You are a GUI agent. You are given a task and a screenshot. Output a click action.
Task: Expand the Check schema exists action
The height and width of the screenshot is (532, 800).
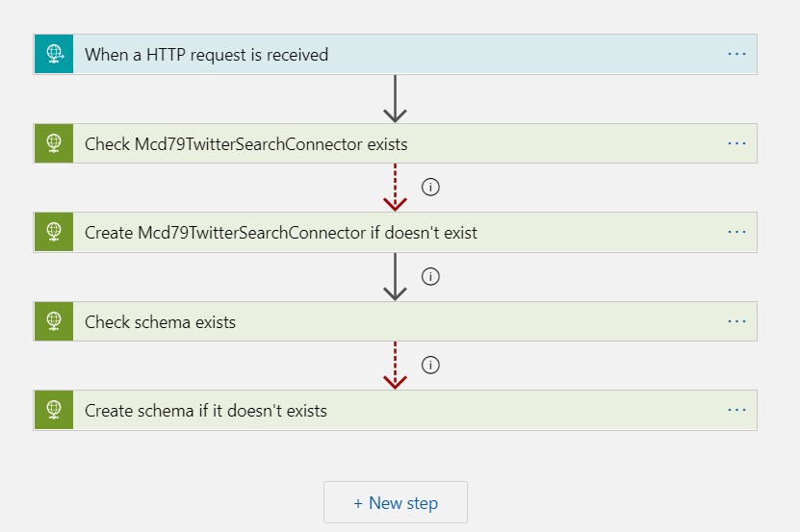coord(385,321)
